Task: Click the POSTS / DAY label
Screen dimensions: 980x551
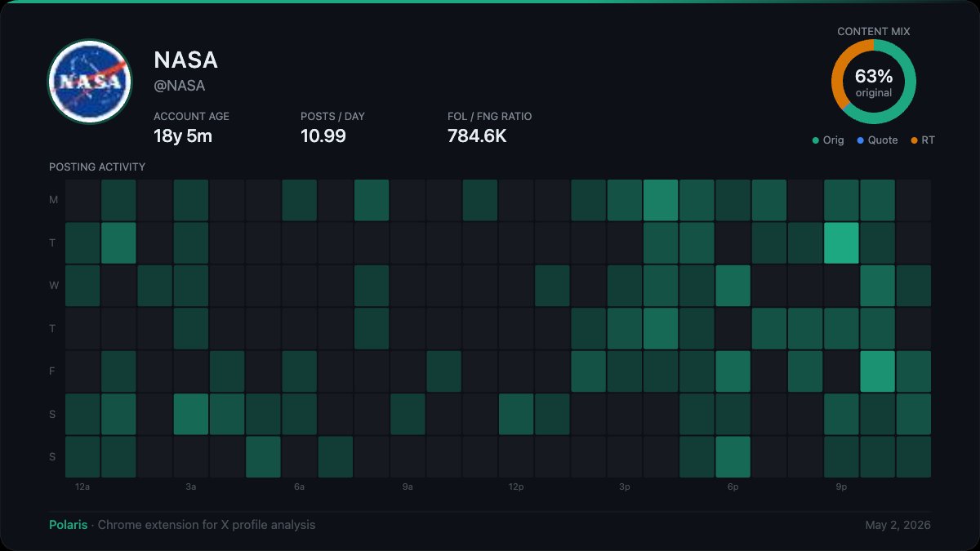Action: (332, 117)
